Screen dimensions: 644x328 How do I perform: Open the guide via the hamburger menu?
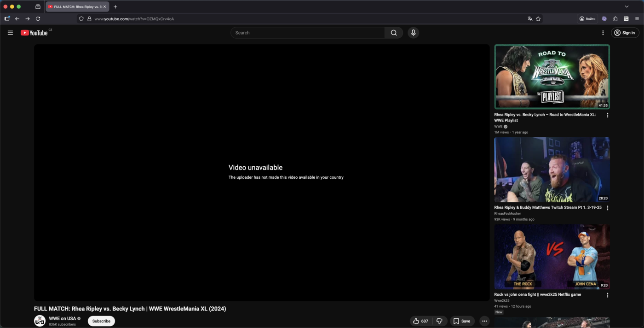(10, 32)
